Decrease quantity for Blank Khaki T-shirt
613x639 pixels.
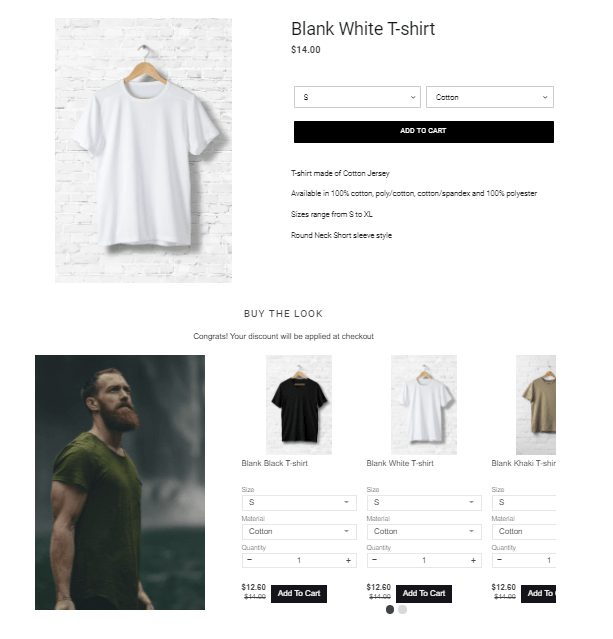point(500,560)
